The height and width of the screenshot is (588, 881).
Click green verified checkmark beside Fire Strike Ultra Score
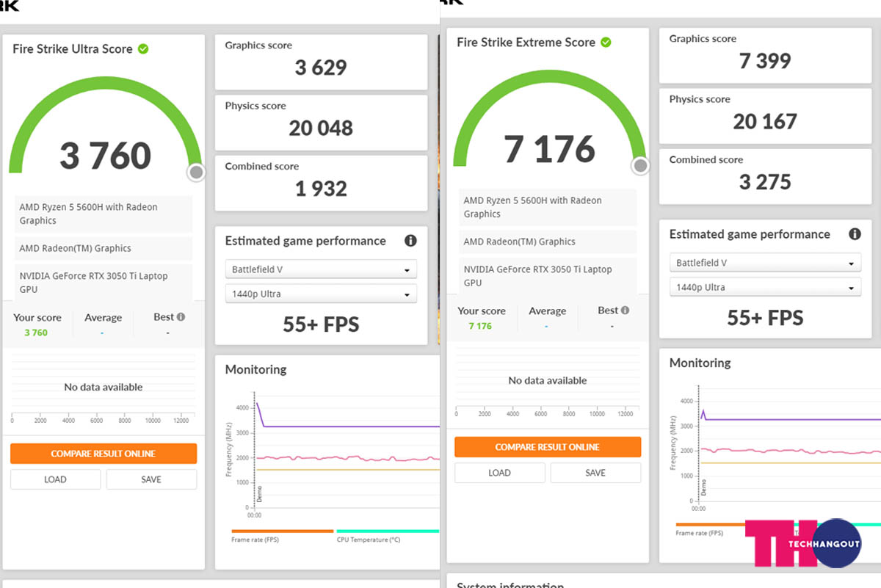coord(143,49)
